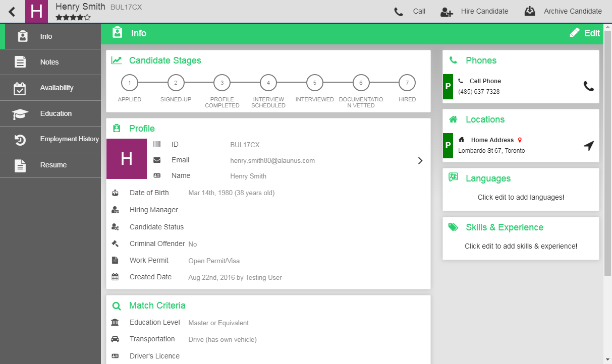Navigate to home address with arrow icon
Image resolution: width=612 pixels, height=364 pixels.
589,146
